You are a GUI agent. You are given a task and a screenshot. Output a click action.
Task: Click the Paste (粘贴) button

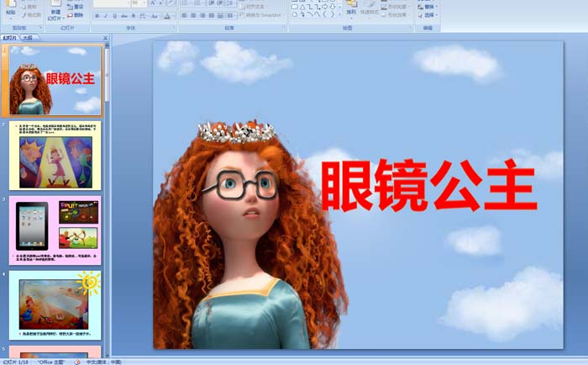10,9
